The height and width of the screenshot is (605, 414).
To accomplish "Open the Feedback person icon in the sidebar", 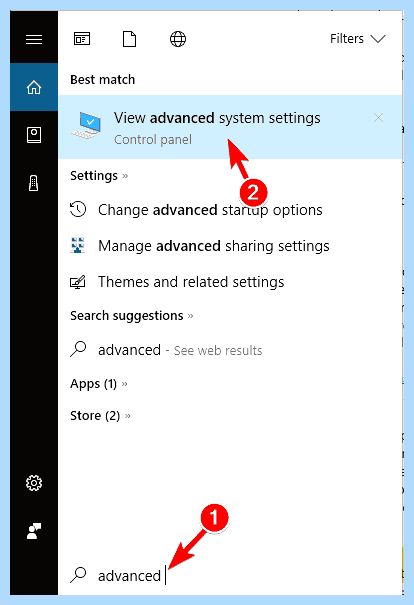I will (34, 531).
